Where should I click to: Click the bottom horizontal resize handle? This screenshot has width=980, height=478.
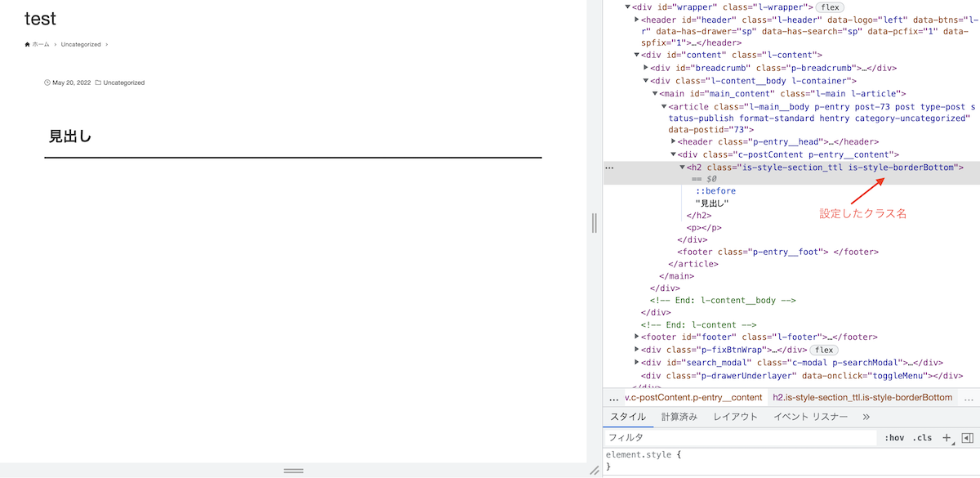(293, 471)
